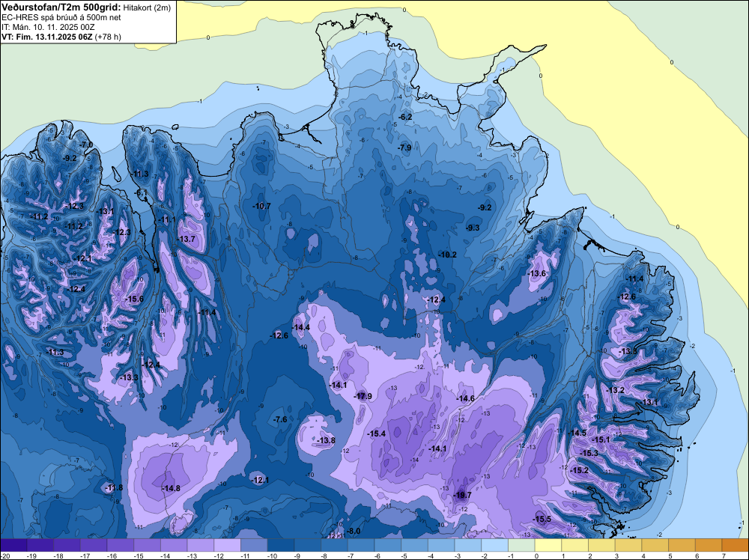Pick the legend swatch right of 7

click(x=736, y=545)
